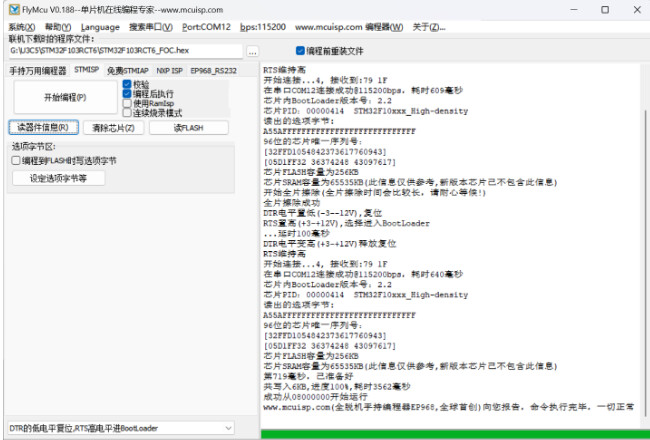Open the bps:115200 menu

pos(263,27)
